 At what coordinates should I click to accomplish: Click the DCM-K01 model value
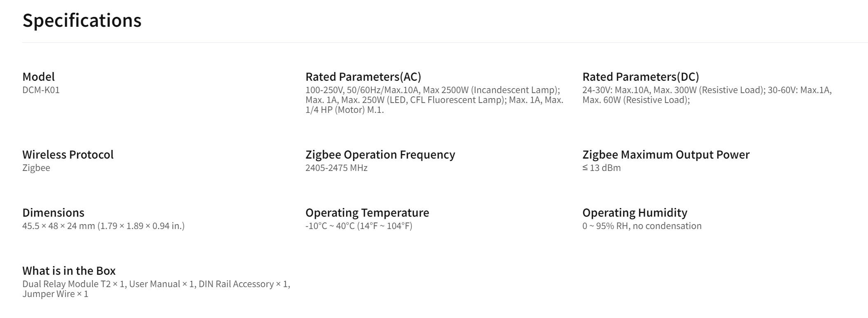point(41,90)
